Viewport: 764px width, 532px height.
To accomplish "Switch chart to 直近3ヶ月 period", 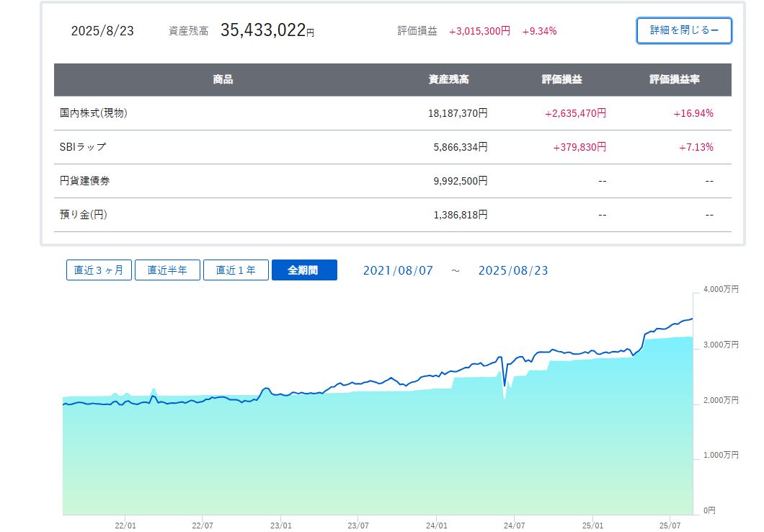I will pos(99,270).
